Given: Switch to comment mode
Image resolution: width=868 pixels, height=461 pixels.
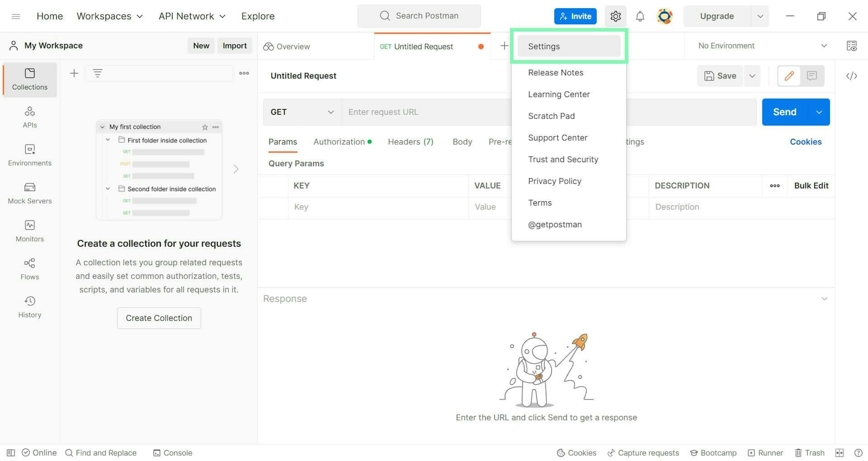Looking at the screenshot, I should point(812,76).
